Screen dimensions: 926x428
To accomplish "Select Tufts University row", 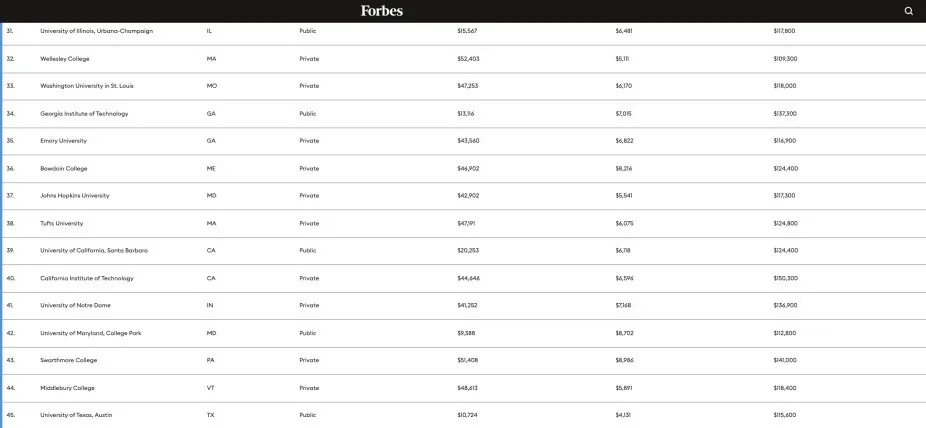I will (x=61, y=223).
